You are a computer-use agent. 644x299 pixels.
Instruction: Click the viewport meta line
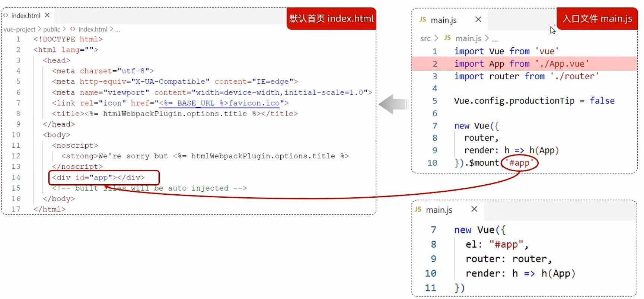point(212,92)
